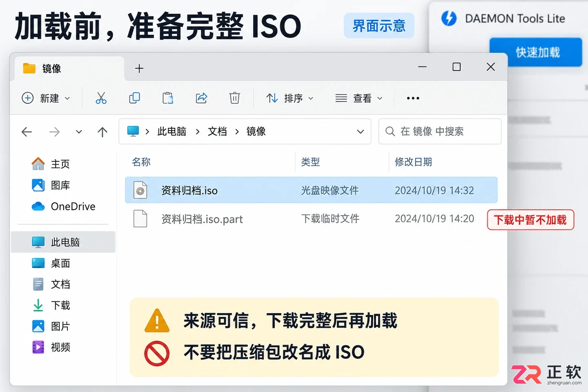Image resolution: width=588 pixels, height=392 pixels.
Task: Click the 快速加载 button in DAEMON Tools
Action: pos(536,52)
